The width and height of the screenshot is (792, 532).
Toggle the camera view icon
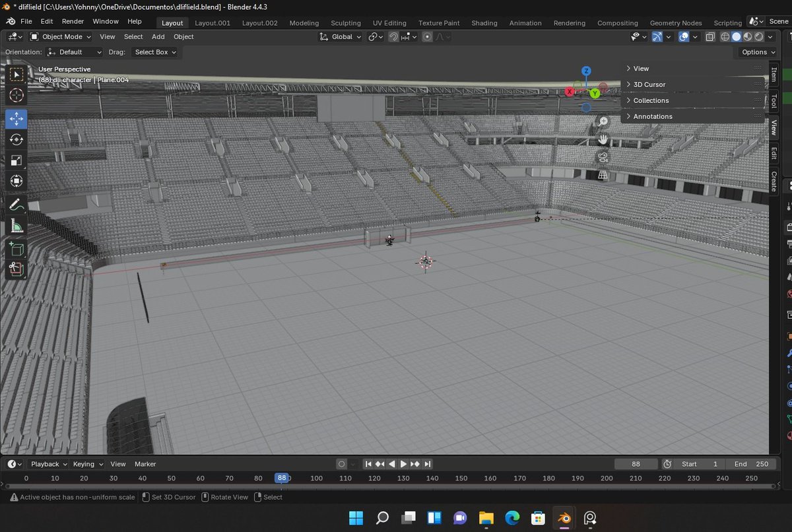[603, 157]
